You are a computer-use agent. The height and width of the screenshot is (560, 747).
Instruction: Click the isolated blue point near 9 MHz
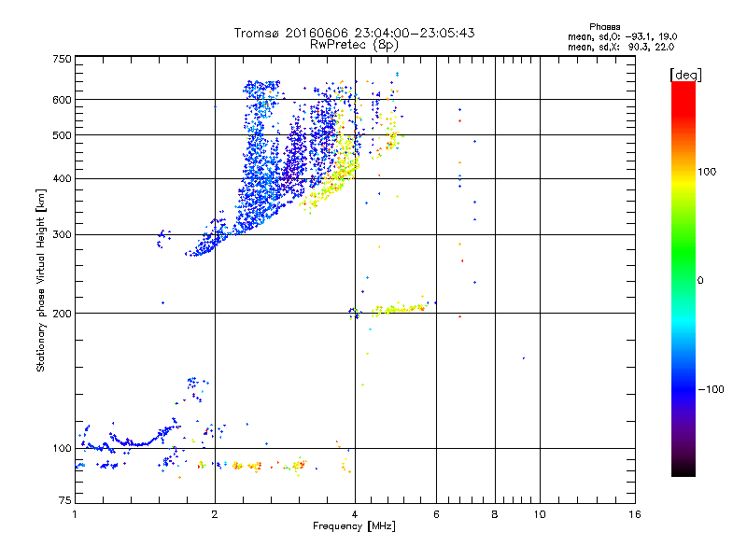click(x=524, y=358)
